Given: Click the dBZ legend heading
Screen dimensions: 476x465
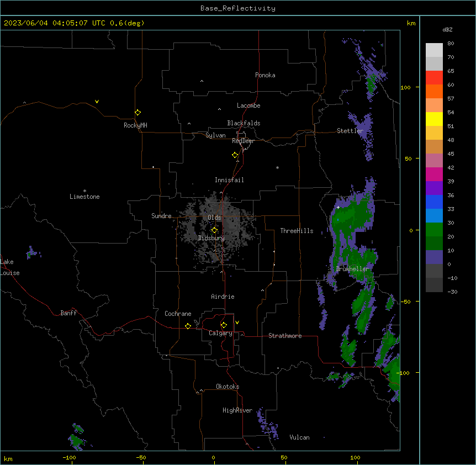Looking at the screenshot, I should [x=447, y=30].
